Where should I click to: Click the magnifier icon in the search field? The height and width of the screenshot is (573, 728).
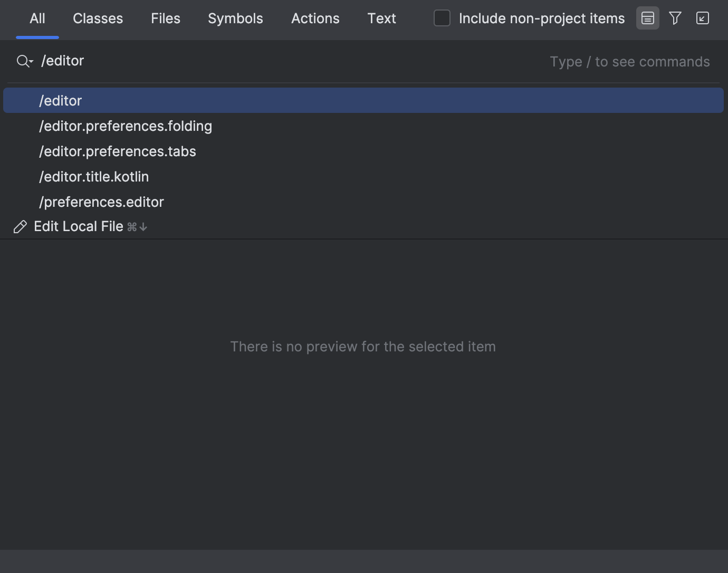pyautogui.click(x=21, y=61)
